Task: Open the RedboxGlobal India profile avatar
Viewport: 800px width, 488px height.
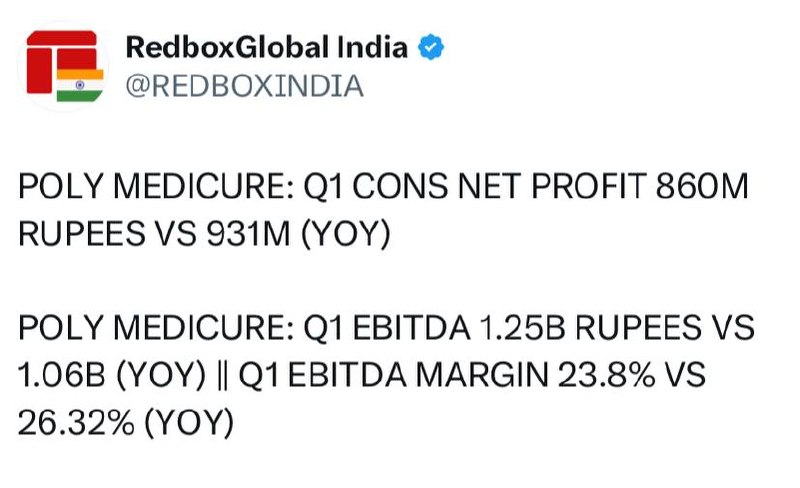Action: (63, 66)
